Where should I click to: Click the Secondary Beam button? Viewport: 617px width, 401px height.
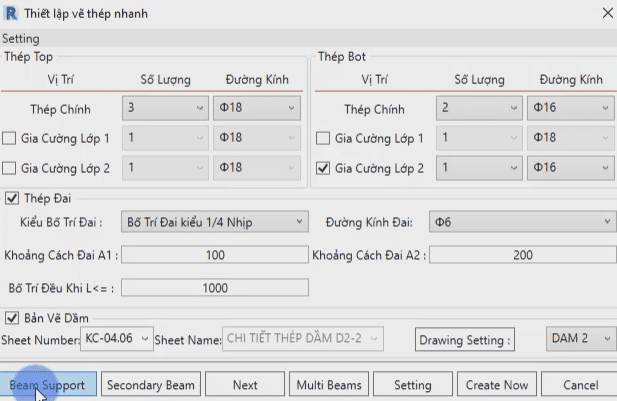tap(151, 384)
